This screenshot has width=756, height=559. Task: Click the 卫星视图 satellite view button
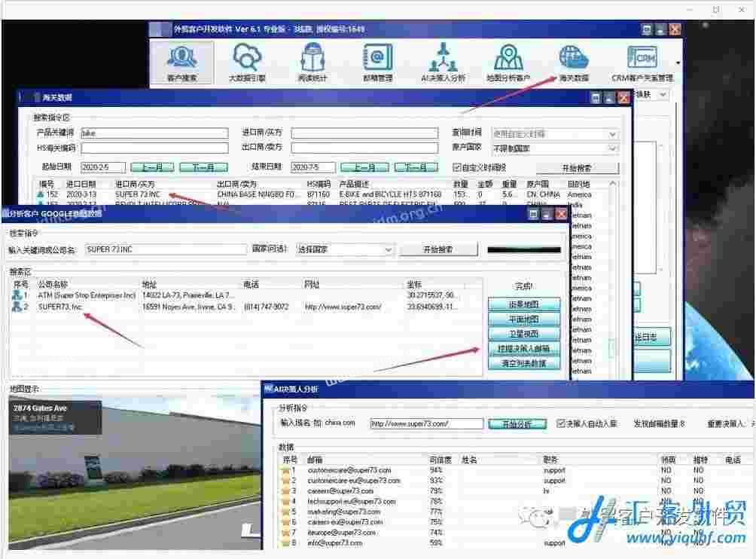tap(524, 334)
